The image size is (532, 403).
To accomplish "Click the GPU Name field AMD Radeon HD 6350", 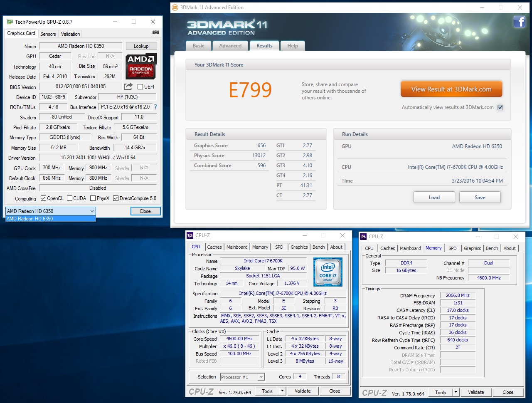I will point(81,46).
